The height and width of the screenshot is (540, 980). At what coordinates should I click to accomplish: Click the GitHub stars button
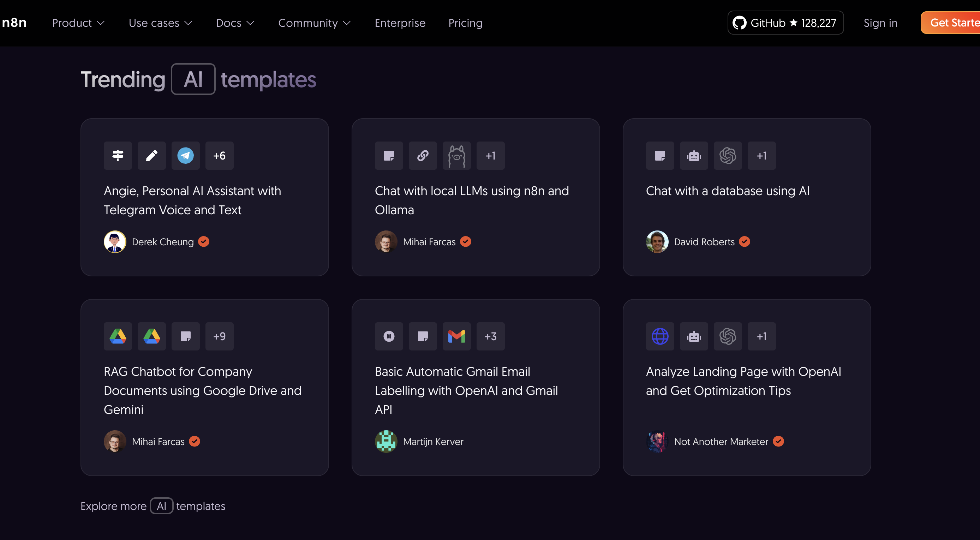click(x=785, y=23)
